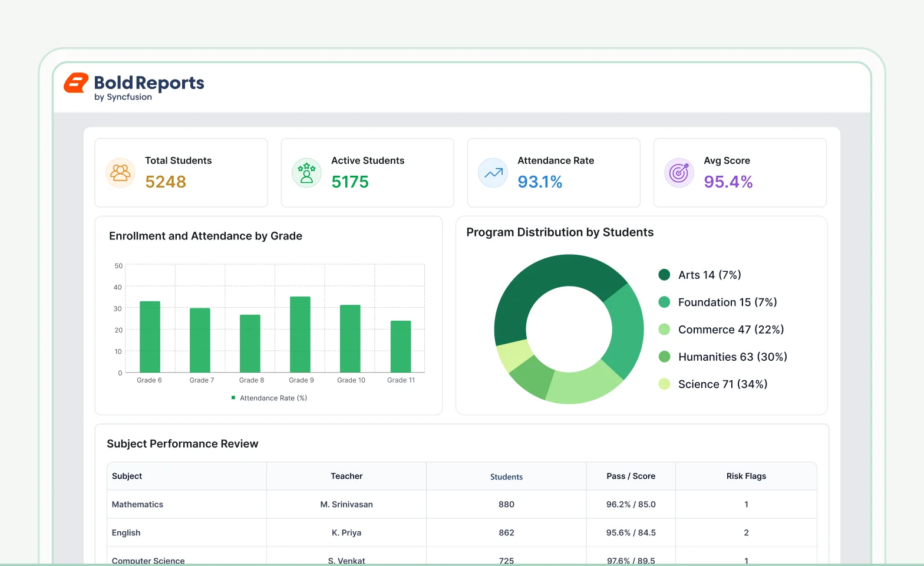Click the Total Students people icon

click(120, 173)
